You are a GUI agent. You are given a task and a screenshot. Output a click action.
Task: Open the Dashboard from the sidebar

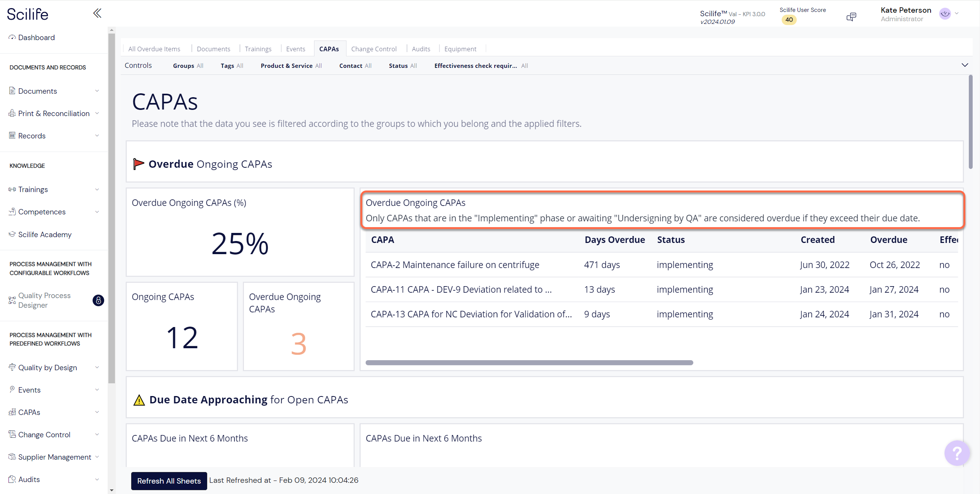coord(36,37)
